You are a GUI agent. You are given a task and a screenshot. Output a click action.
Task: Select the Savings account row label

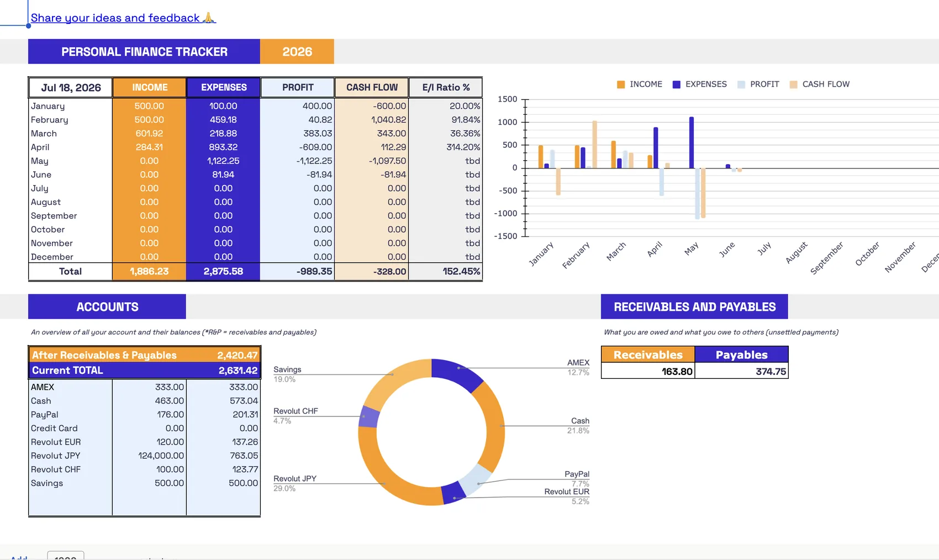coord(71,483)
